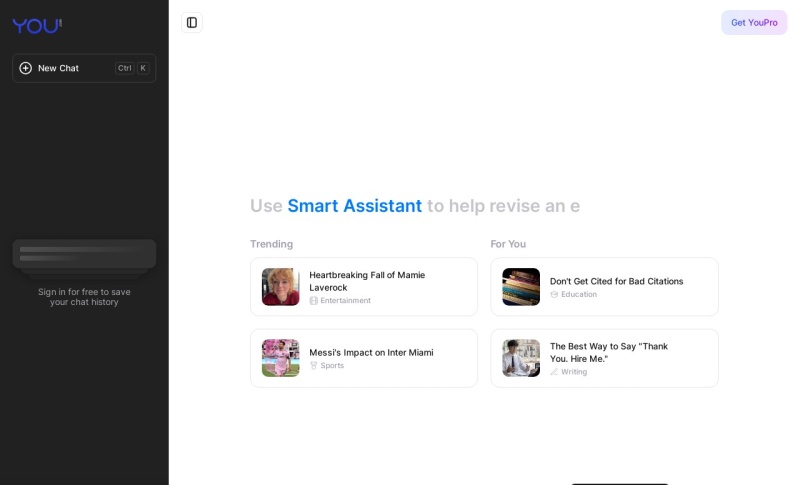Click the plus icon beside New Chat
The image size is (800, 485).
26,68
